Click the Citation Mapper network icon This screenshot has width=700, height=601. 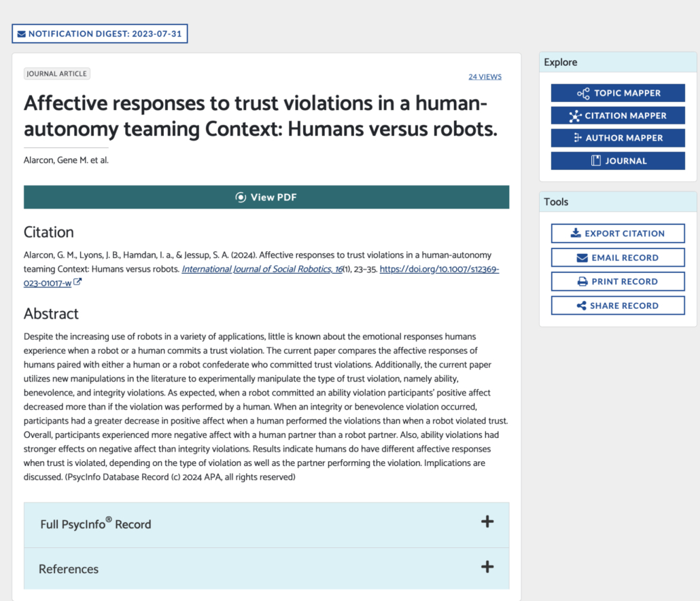click(x=575, y=116)
